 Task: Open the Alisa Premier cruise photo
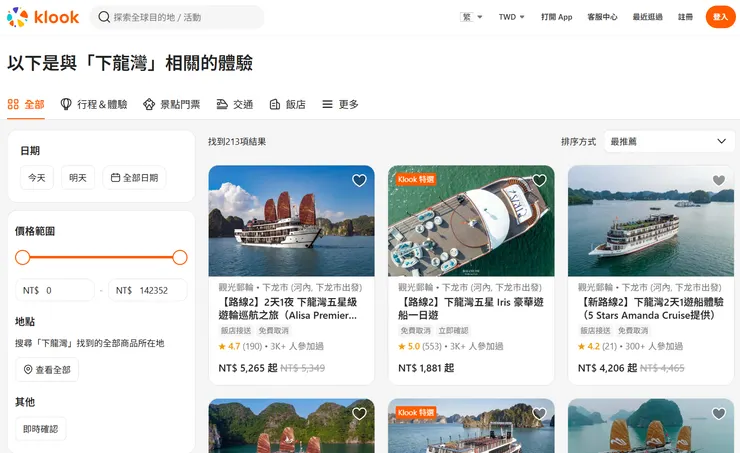[292, 221]
